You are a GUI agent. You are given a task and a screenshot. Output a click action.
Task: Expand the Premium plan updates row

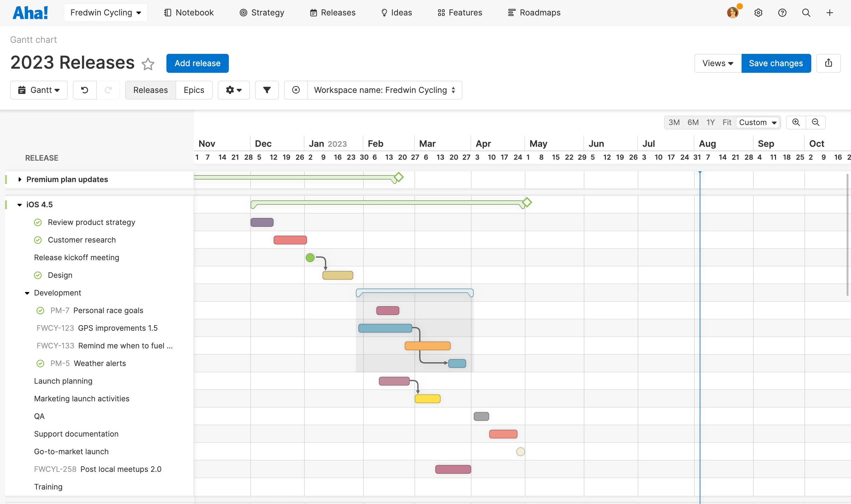[20, 179]
